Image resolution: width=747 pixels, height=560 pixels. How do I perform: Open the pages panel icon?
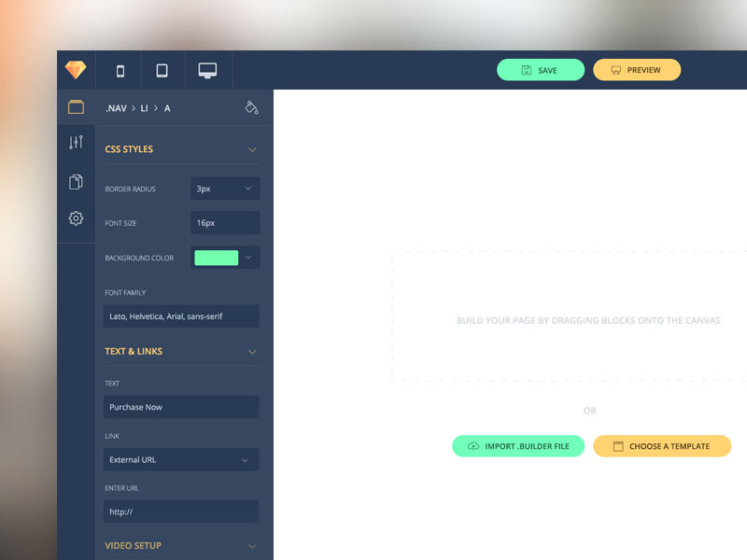[76, 181]
